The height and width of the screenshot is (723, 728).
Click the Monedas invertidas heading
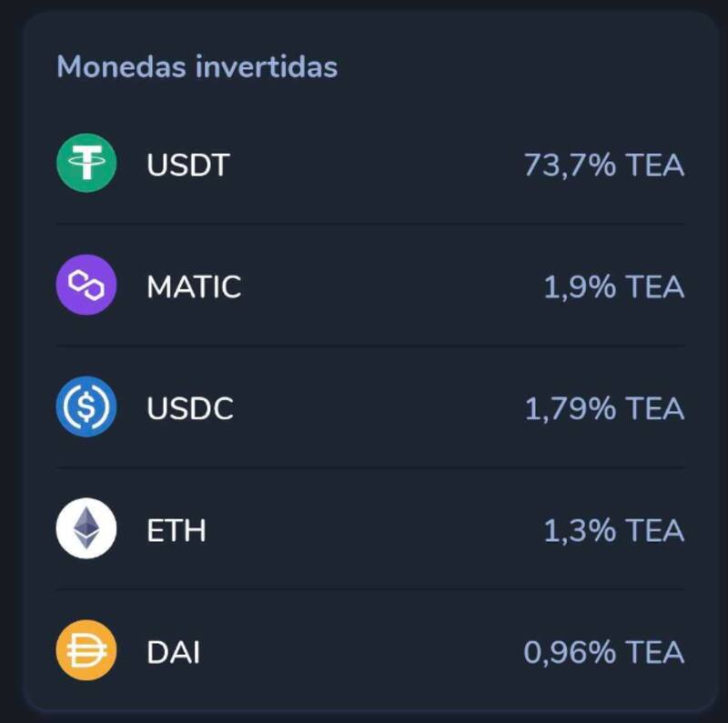point(197,66)
